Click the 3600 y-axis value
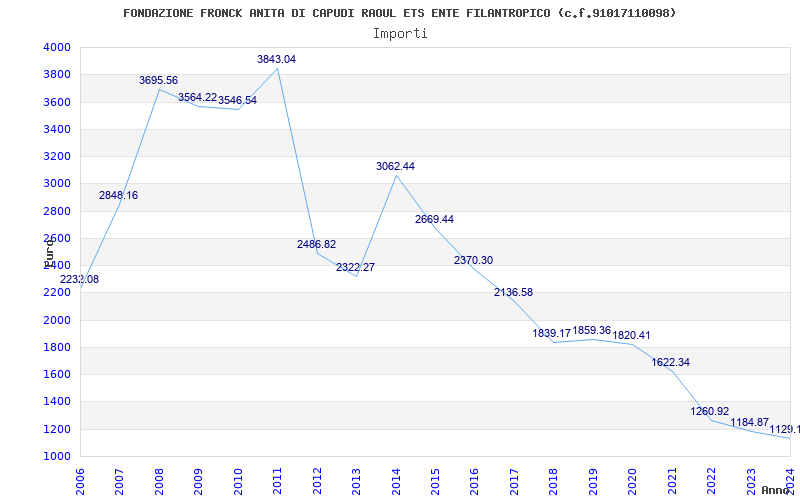Image resolution: width=800 pixels, height=500 pixels. 57,102
